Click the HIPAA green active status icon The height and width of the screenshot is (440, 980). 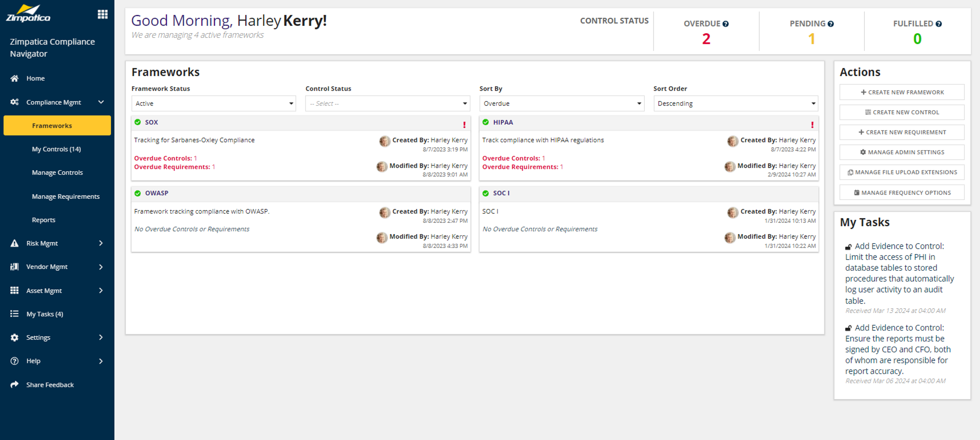tap(486, 122)
